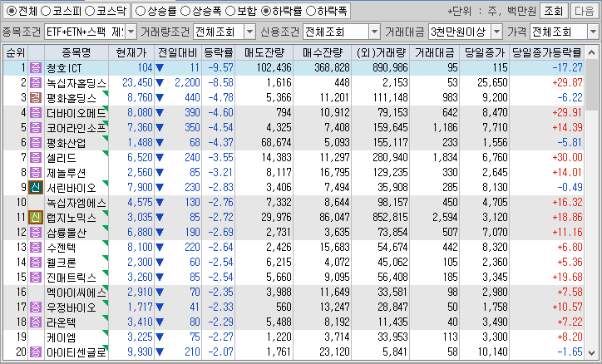602x364 pixels.
Task: Click the down arrow in 청호ICT row
Action: click(x=160, y=68)
